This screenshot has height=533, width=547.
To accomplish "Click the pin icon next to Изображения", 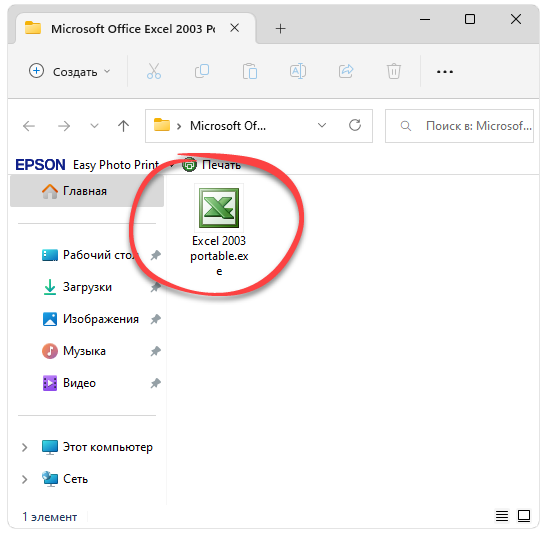I will click(156, 319).
